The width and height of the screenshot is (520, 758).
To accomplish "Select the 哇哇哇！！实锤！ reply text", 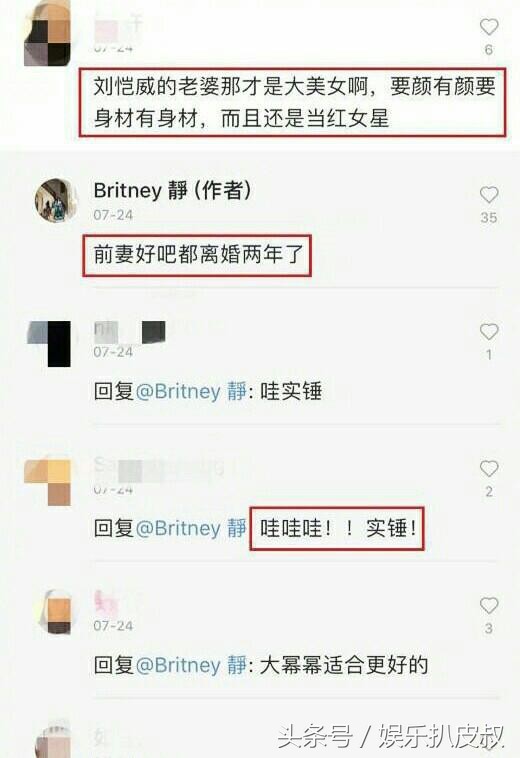I will [x=338, y=528].
